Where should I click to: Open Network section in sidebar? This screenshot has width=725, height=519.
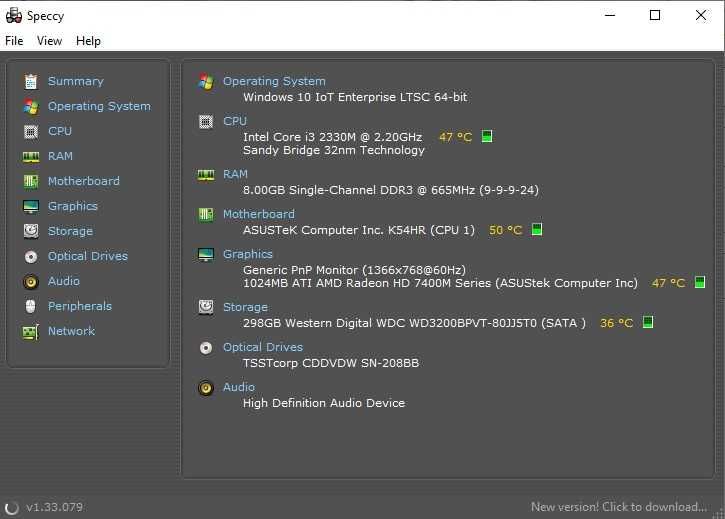coord(72,331)
